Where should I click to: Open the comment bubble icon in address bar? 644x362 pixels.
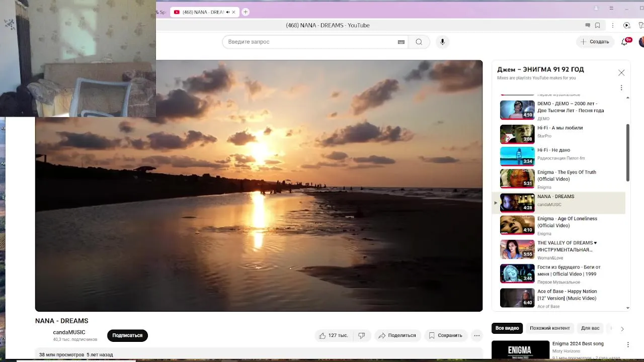point(587,25)
